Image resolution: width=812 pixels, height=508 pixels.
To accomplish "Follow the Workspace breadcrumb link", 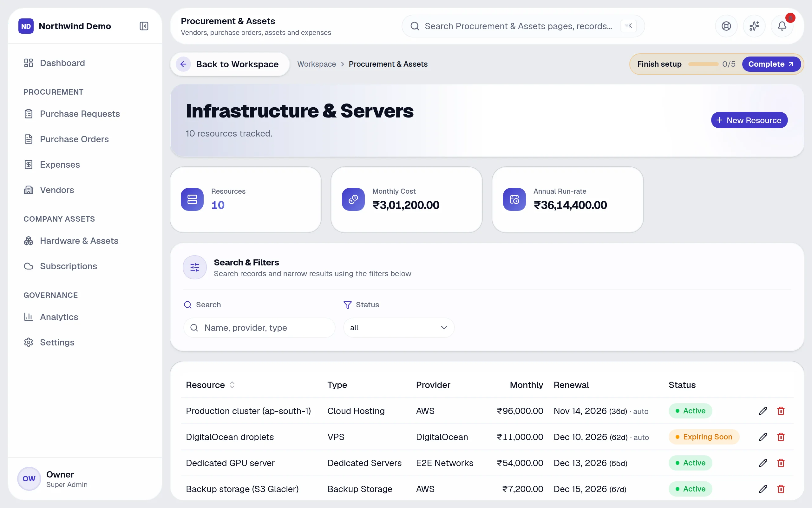I will pos(317,64).
